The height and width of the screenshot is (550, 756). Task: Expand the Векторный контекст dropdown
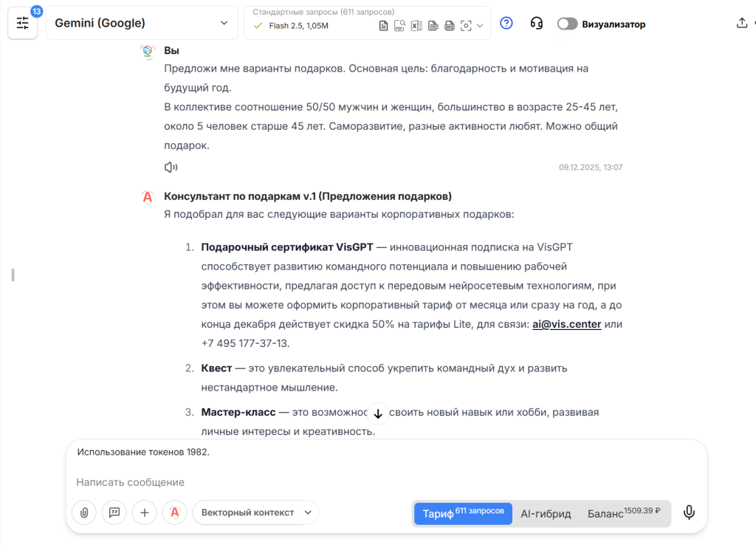(255, 512)
